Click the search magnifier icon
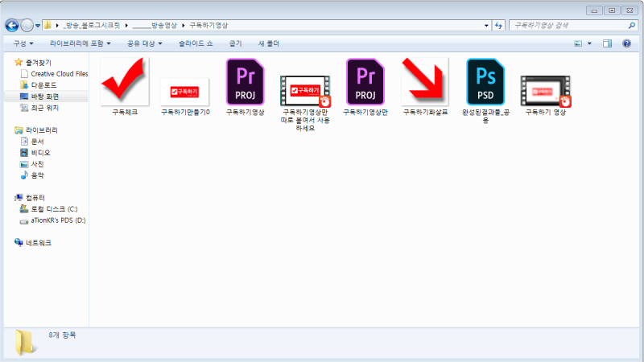 tap(632, 26)
